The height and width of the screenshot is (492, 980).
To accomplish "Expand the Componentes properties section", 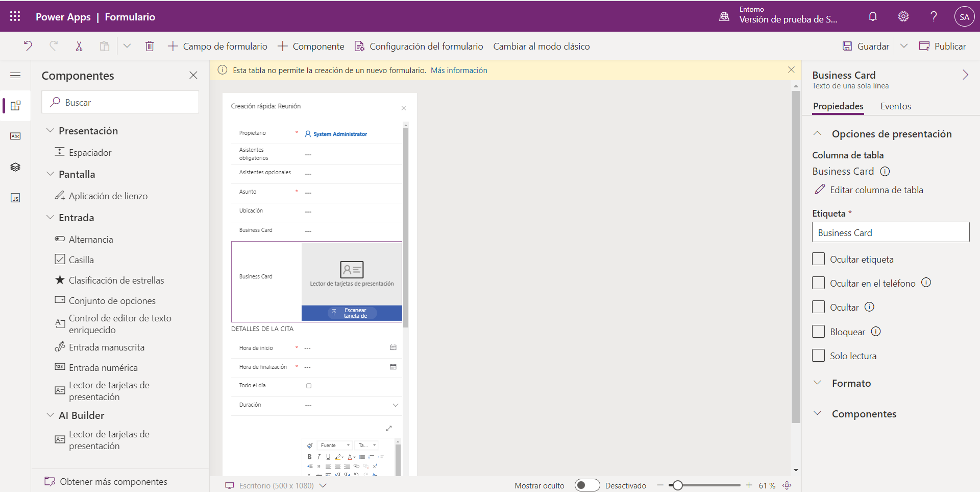I will [x=818, y=413].
